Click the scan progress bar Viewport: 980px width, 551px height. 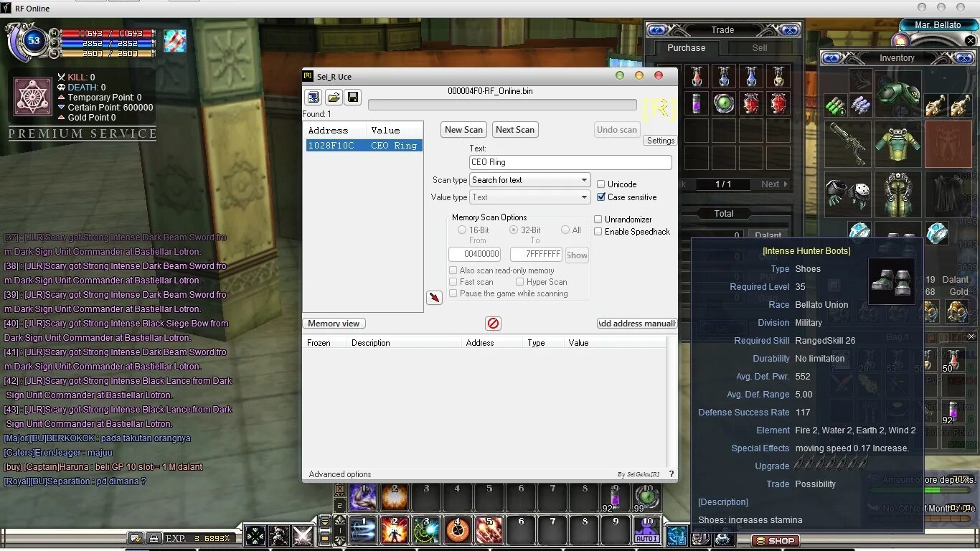click(x=502, y=105)
